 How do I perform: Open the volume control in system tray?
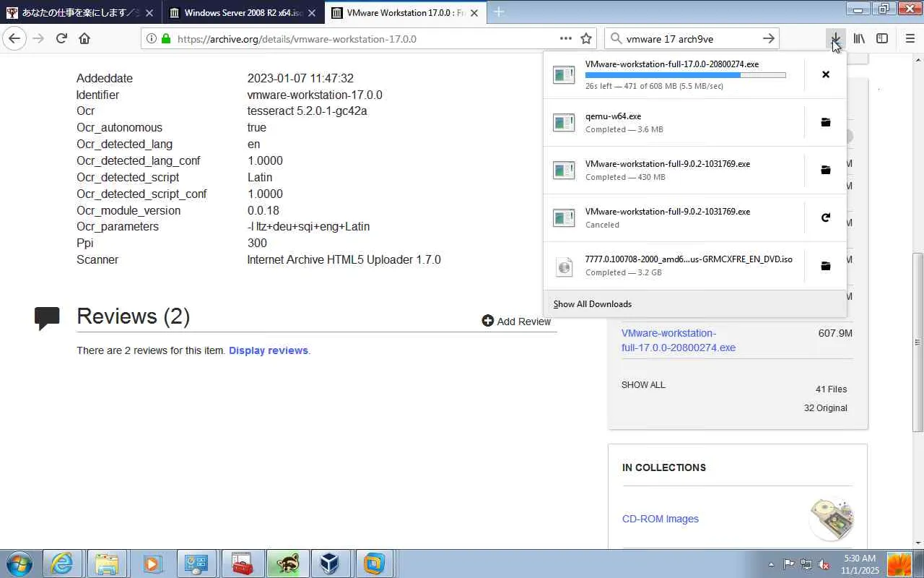pyautogui.click(x=824, y=564)
